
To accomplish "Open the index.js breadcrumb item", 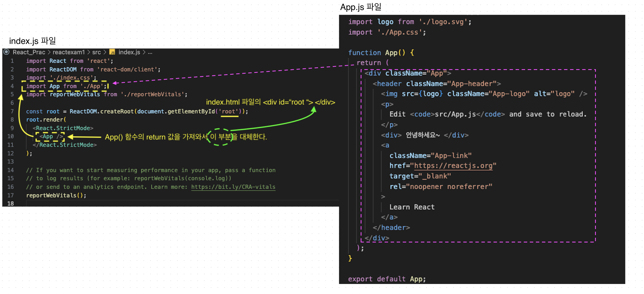I will [129, 52].
